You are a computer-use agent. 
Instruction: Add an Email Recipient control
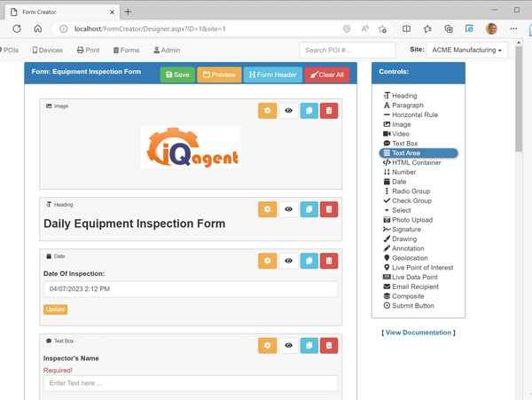click(411, 286)
